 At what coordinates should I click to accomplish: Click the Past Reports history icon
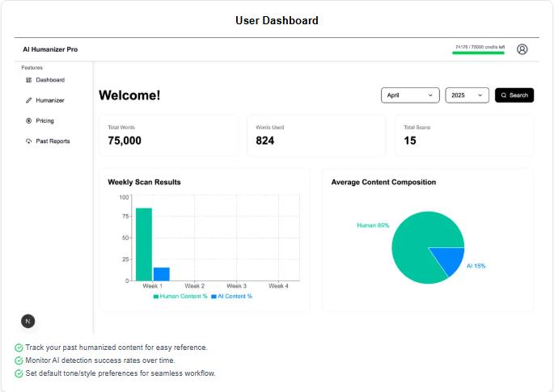point(28,141)
